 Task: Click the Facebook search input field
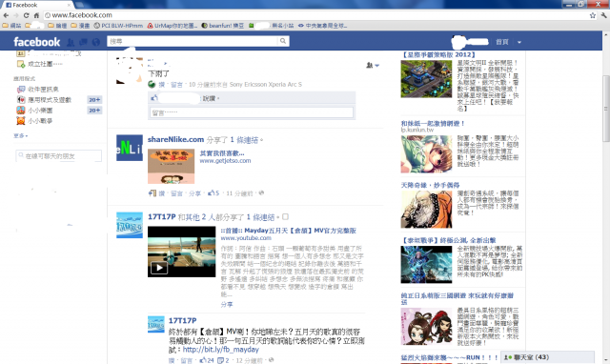click(x=193, y=41)
